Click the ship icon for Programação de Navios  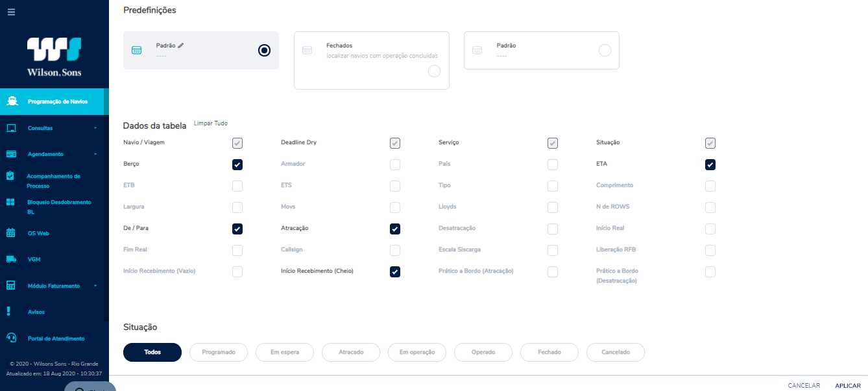[x=11, y=101]
